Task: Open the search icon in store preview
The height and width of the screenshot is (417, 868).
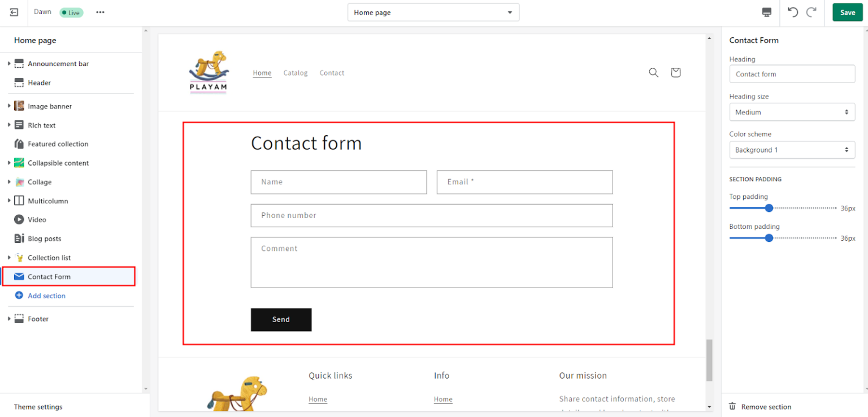Action: tap(653, 72)
